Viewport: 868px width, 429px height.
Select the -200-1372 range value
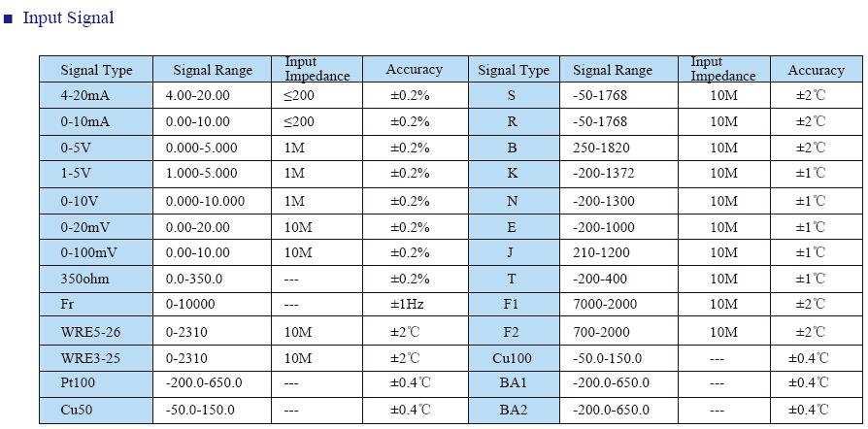tap(603, 174)
